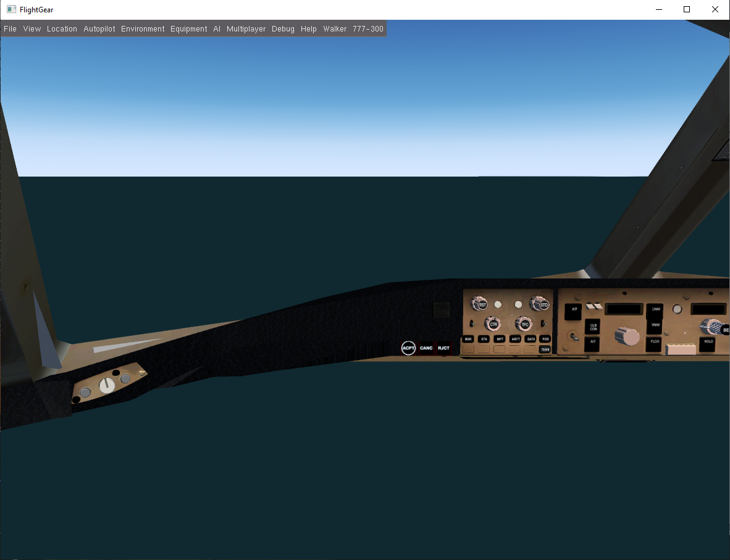Engage the A/P button on MCP
The image size is (730, 560).
point(574,311)
